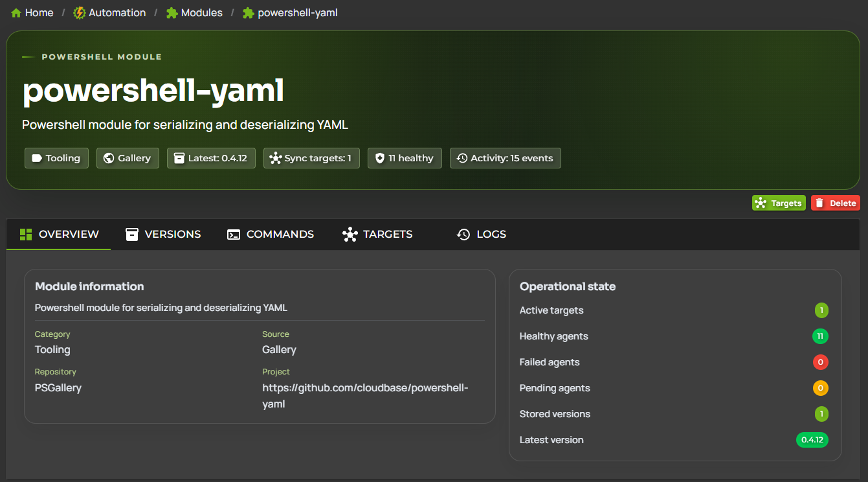Click the Versions tab archive icon

(x=132, y=234)
